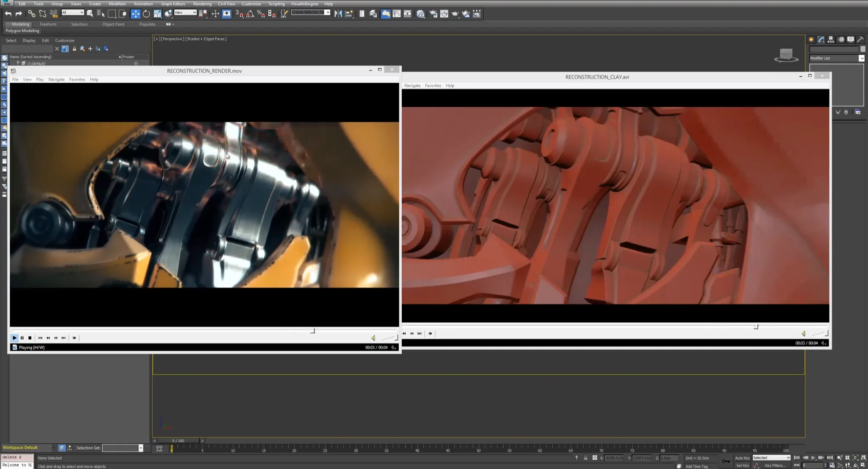Open the Create command panel tab
Screen dimensions: 868x469
[x=811, y=39]
